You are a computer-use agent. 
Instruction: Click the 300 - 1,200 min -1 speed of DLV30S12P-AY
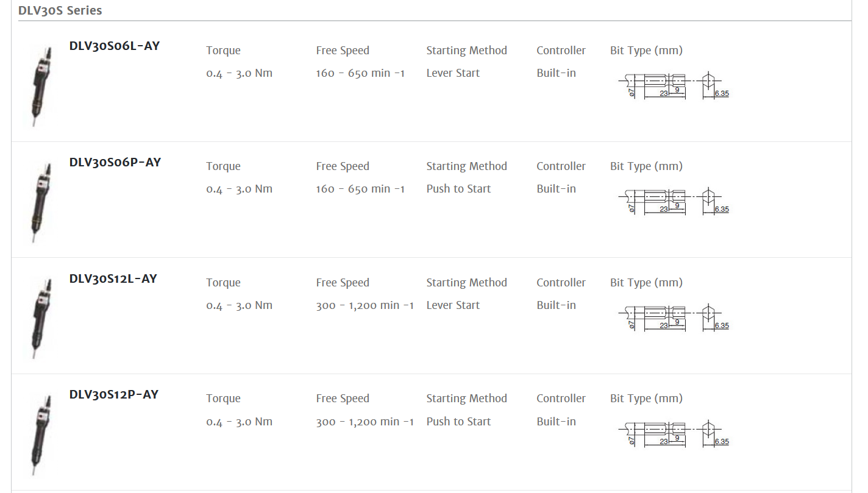[x=365, y=422]
